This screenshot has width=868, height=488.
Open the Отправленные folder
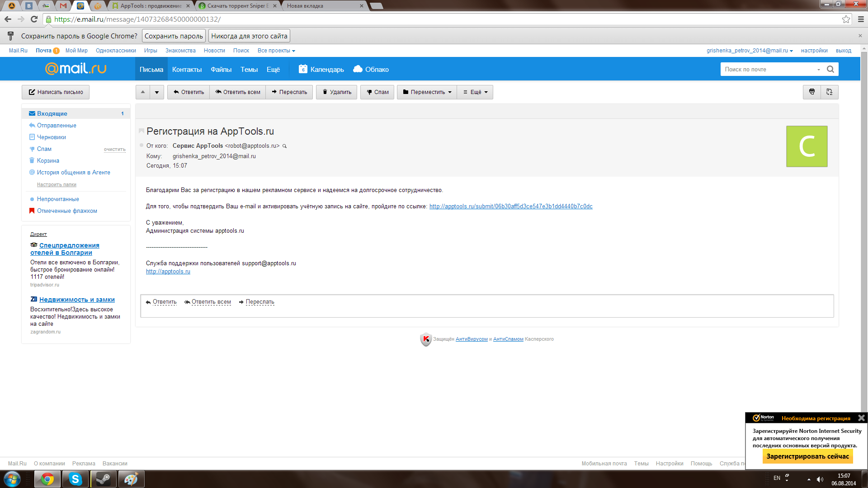click(57, 125)
